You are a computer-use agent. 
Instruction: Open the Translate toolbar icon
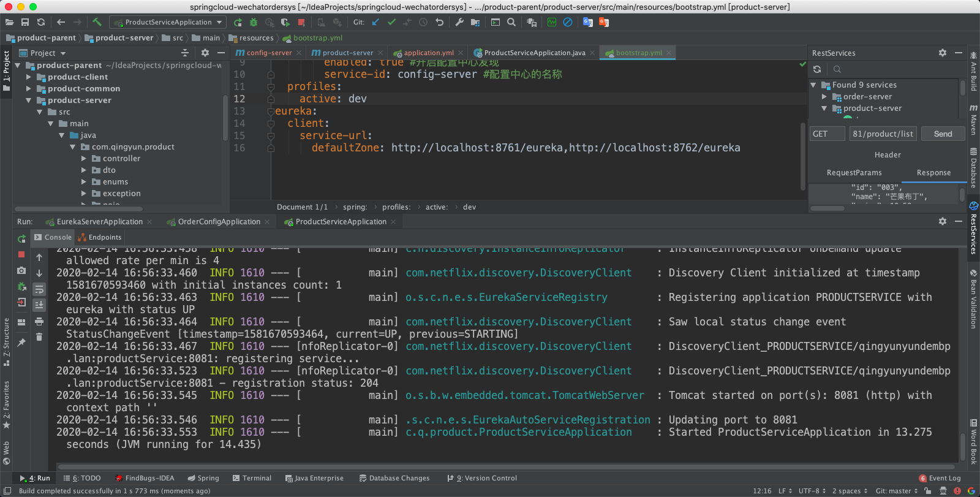point(588,22)
